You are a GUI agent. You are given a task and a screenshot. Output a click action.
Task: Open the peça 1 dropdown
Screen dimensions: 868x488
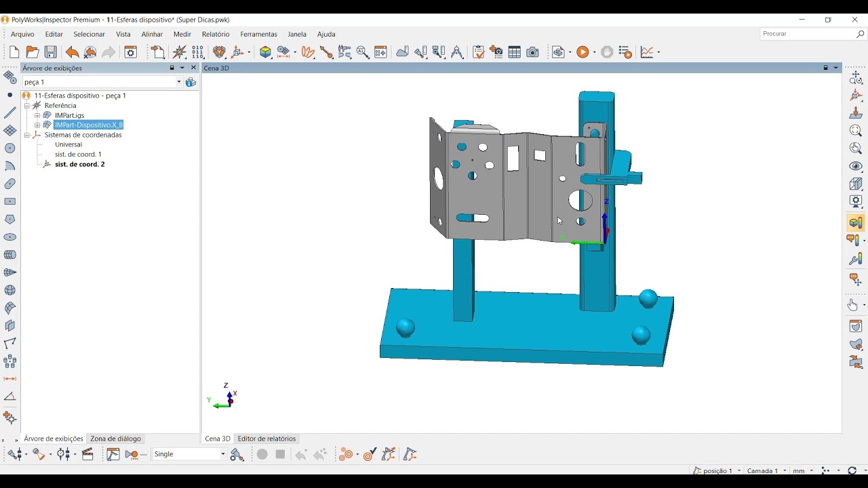pyautogui.click(x=179, y=82)
